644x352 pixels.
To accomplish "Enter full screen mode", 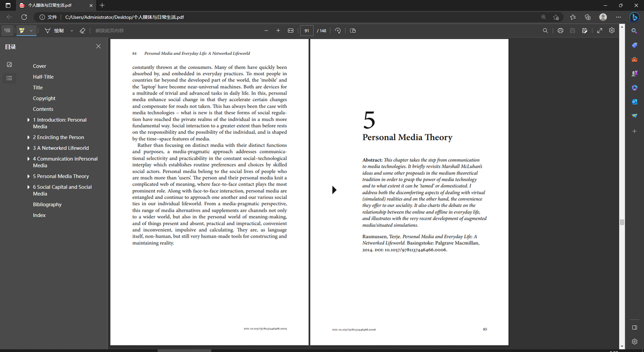I will [x=599, y=31].
